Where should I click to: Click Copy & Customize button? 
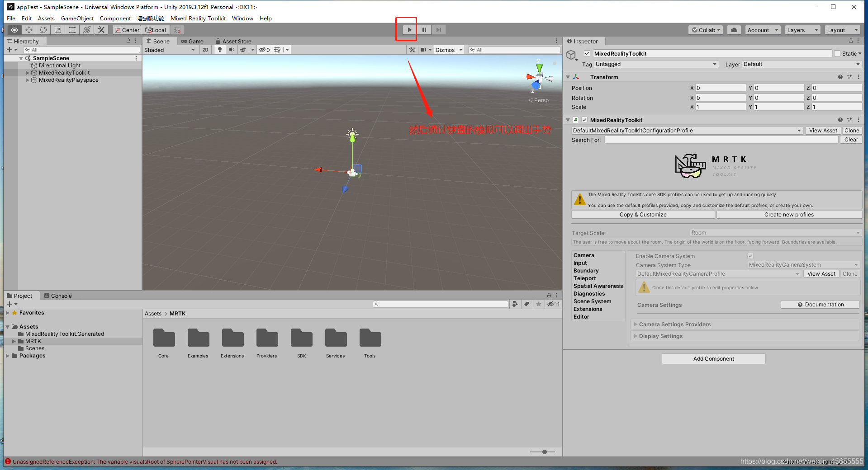coord(643,215)
